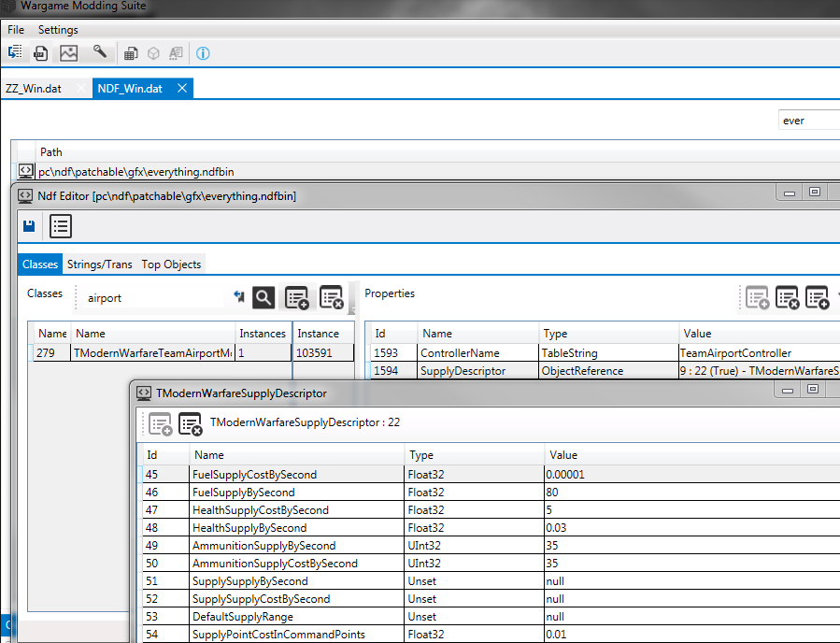
Task: Click the PDF document toolbar icon
Action: (41, 53)
